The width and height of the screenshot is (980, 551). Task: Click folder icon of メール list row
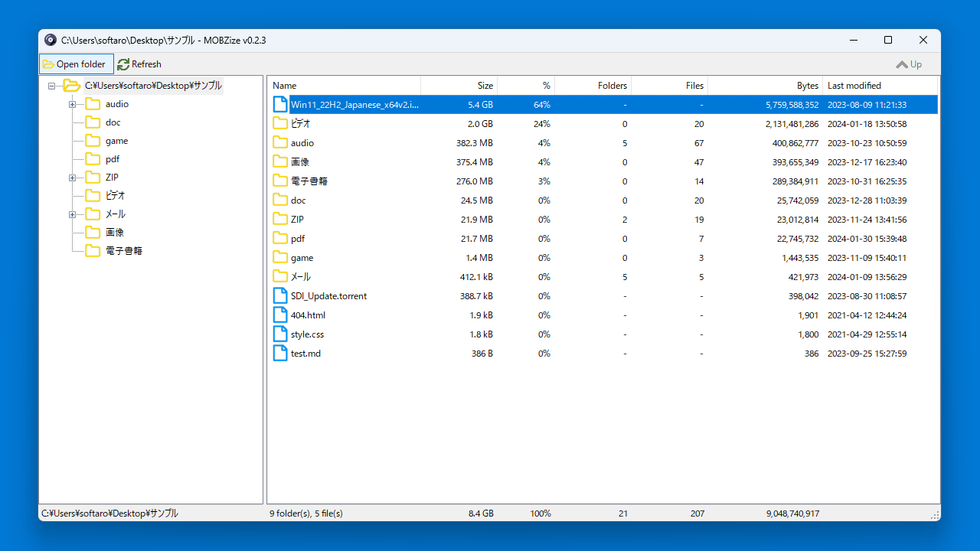[x=280, y=277]
